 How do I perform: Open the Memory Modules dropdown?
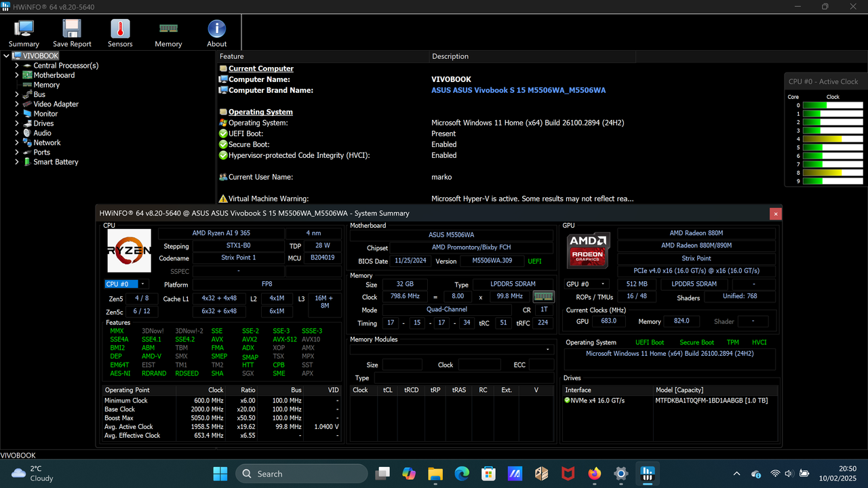point(452,350)
